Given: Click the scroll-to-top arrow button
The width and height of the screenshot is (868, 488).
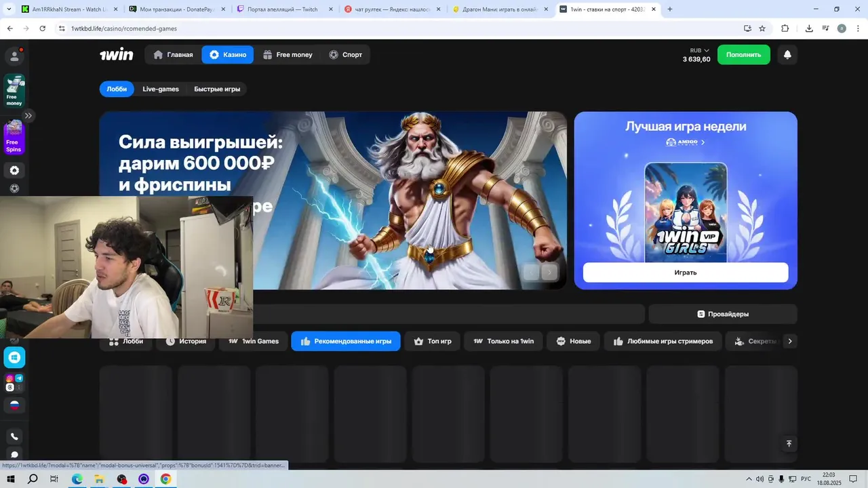Looking at the screenshot, I should [x=788, y=443].
